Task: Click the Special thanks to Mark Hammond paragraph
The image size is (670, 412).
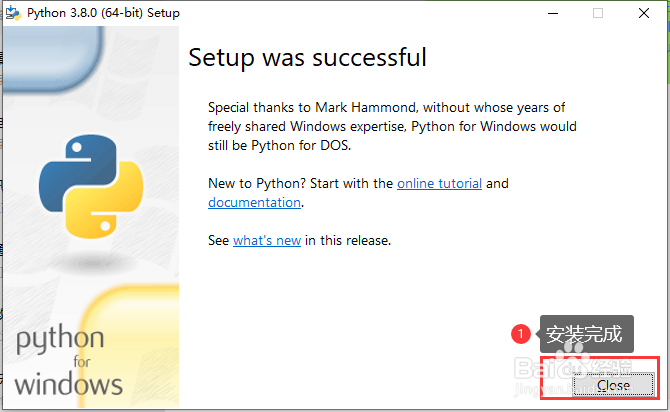Action: click(392, 127)
